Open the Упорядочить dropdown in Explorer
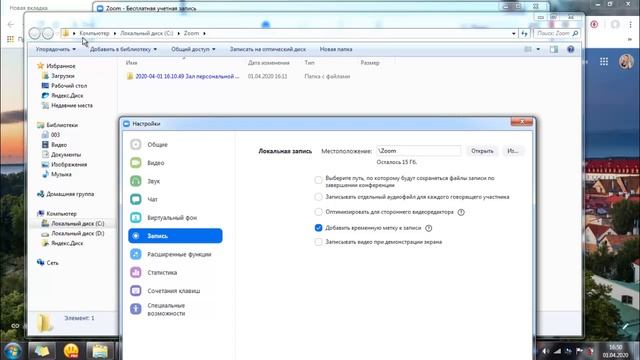This screenshot has height=360, width=640. pyautogui.click(x=56, y=49)
